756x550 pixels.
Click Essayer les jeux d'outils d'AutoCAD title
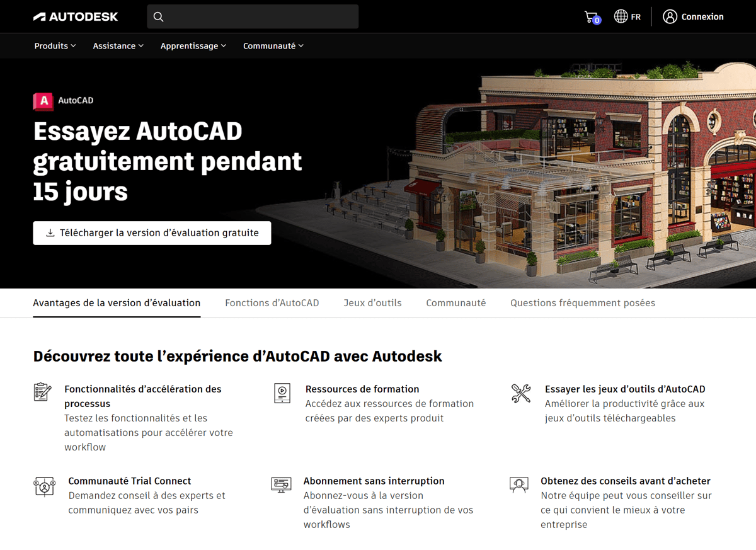(x=625, y=389)
